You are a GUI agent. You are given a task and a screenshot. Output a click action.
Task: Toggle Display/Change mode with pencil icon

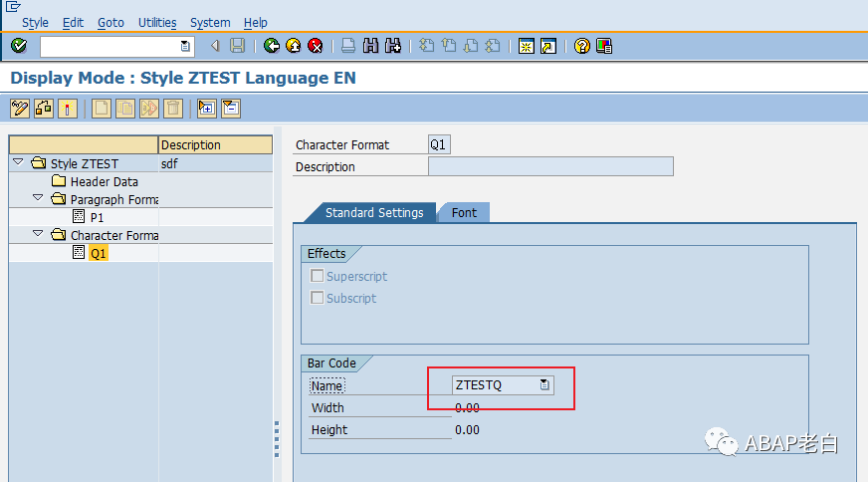coord(19,108)
